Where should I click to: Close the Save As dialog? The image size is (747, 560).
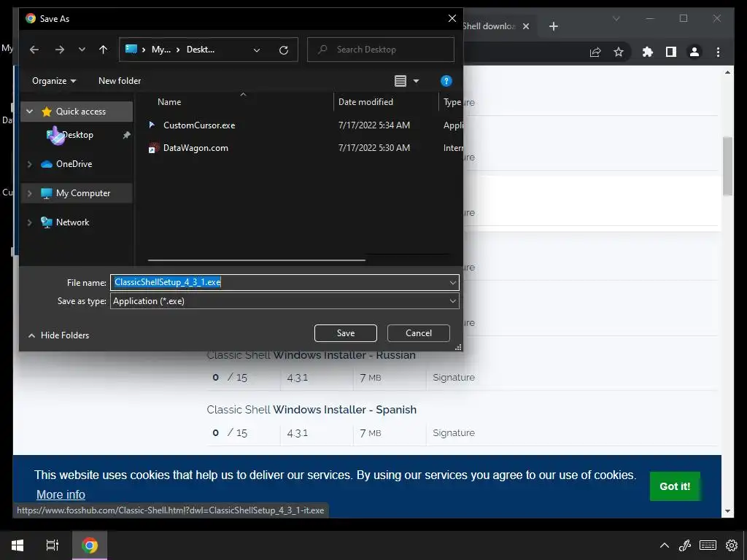pyautogui.click(x=452, y=18)
